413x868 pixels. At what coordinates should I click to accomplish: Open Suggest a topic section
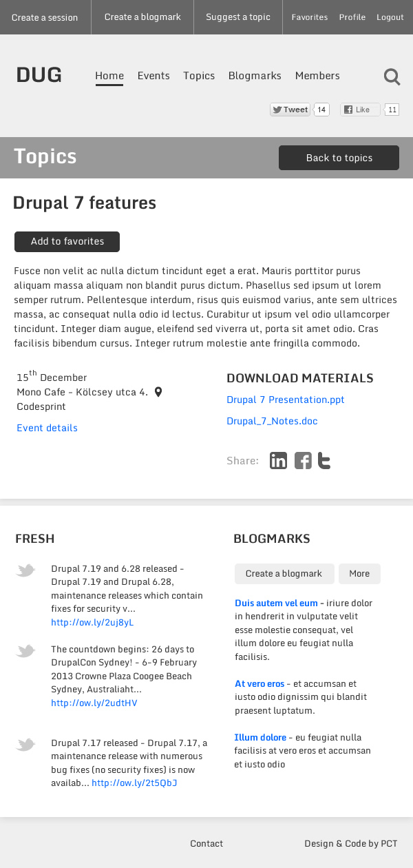[x=237, y=17]
